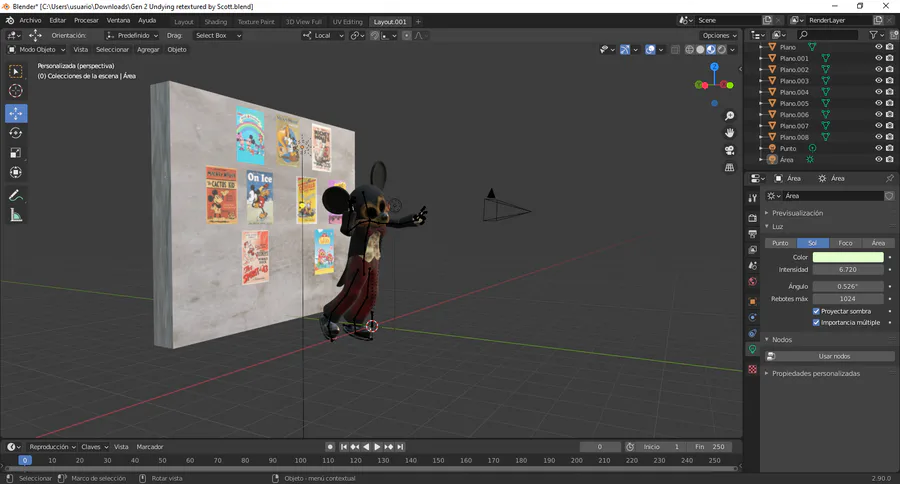Set light type to Punto
The height and width of the screenshot is (484, 900).
[x=781, y=243]
